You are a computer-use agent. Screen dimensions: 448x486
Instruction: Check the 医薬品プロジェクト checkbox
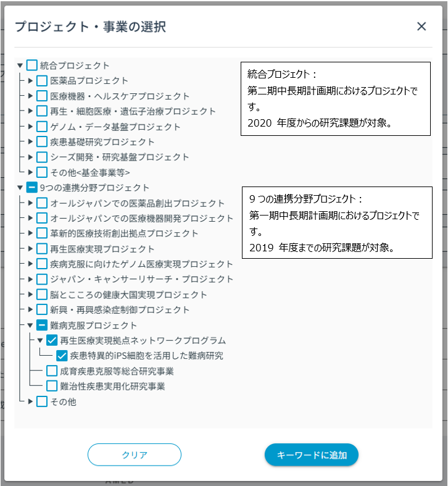point(42,81)
